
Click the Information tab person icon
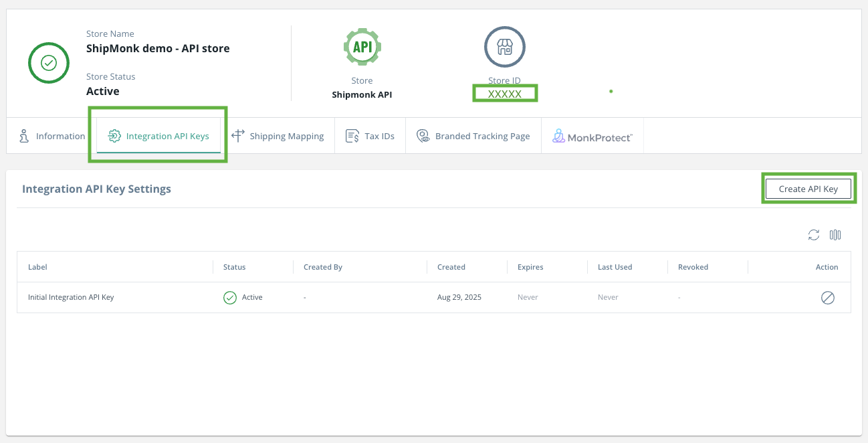coord(24,136)
